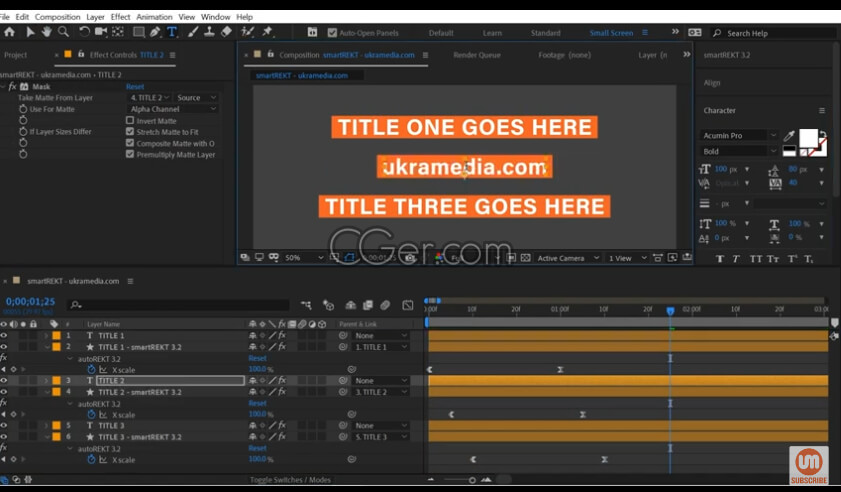Select the Learn workspace
This screenshot has width=841, height=492.
click(x=492, y=33)
